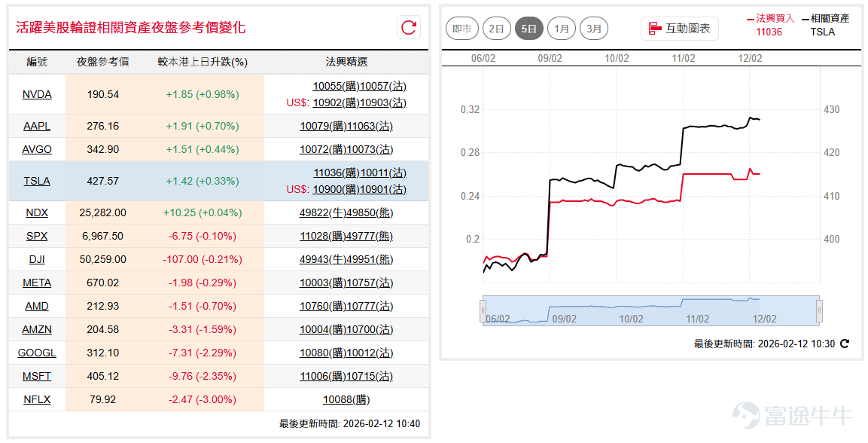Open the SPX index link
868x443 pixels.
(37, 236)
